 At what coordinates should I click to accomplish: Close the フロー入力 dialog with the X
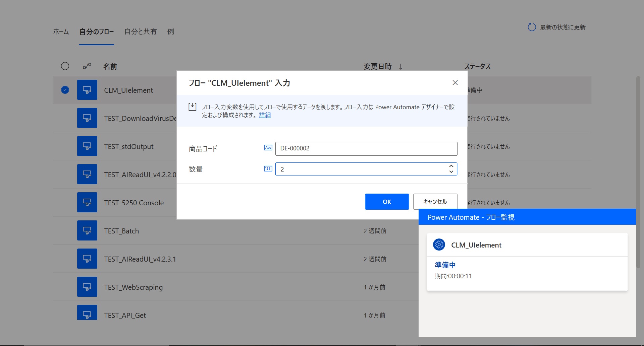[455, 83]
